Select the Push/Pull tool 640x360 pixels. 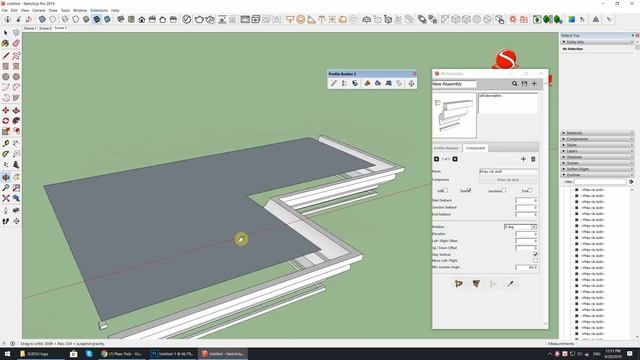coord(16,110)
